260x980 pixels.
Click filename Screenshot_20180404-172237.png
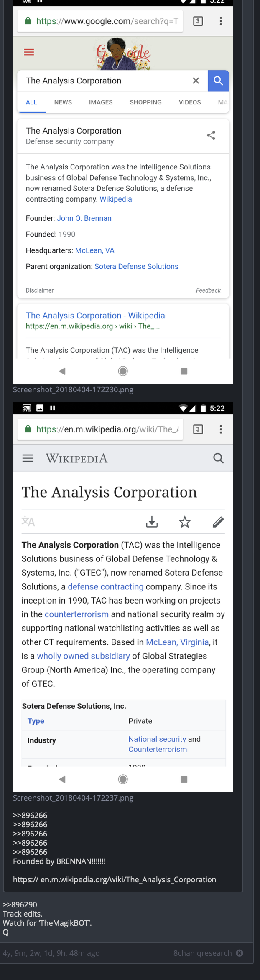[73, 798]
